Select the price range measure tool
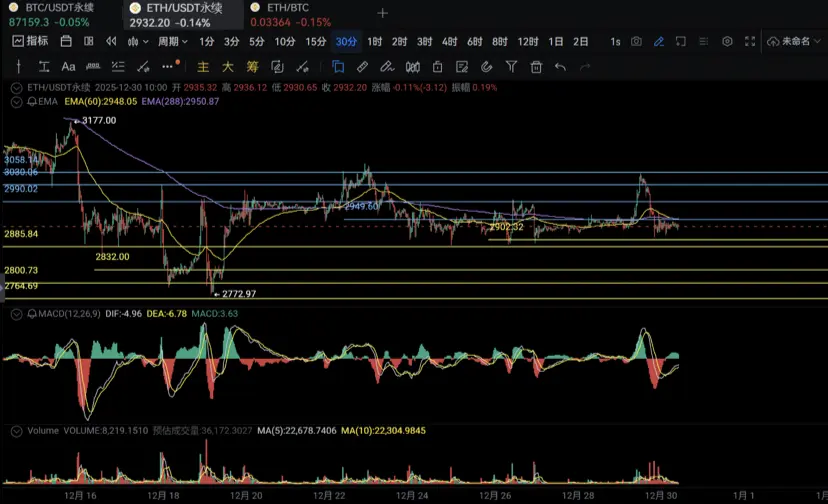 click(44, 67)
